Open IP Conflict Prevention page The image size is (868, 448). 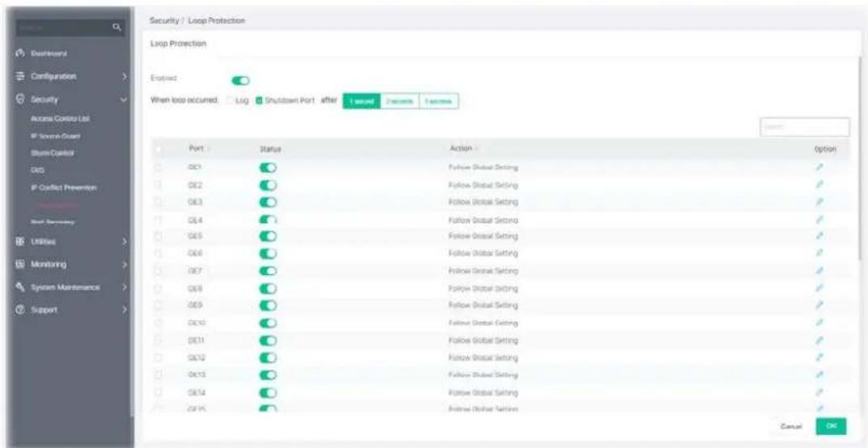click(x=65, y=188)
